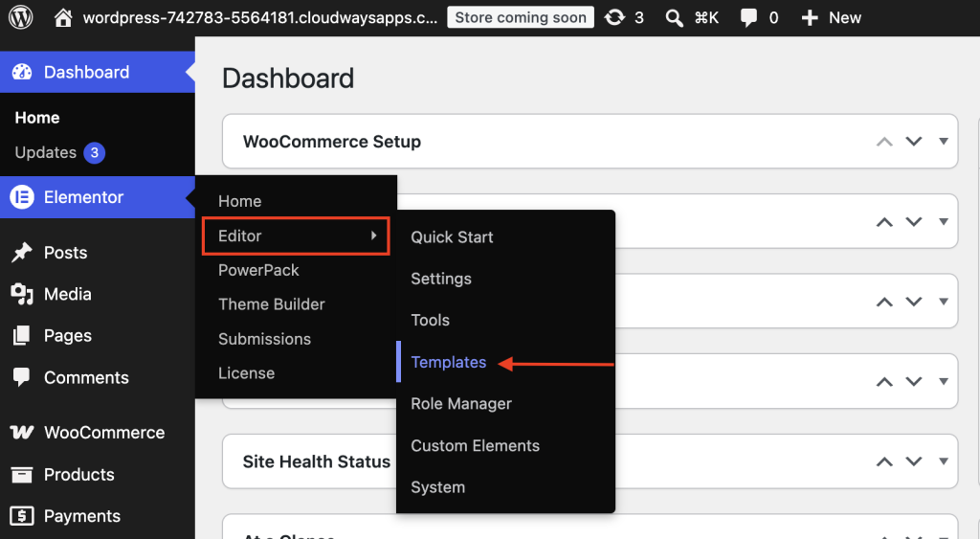Viewport: 980px width, 539px height.
Task: Open Dashboard in the sidebar
Action: [98, 72]
